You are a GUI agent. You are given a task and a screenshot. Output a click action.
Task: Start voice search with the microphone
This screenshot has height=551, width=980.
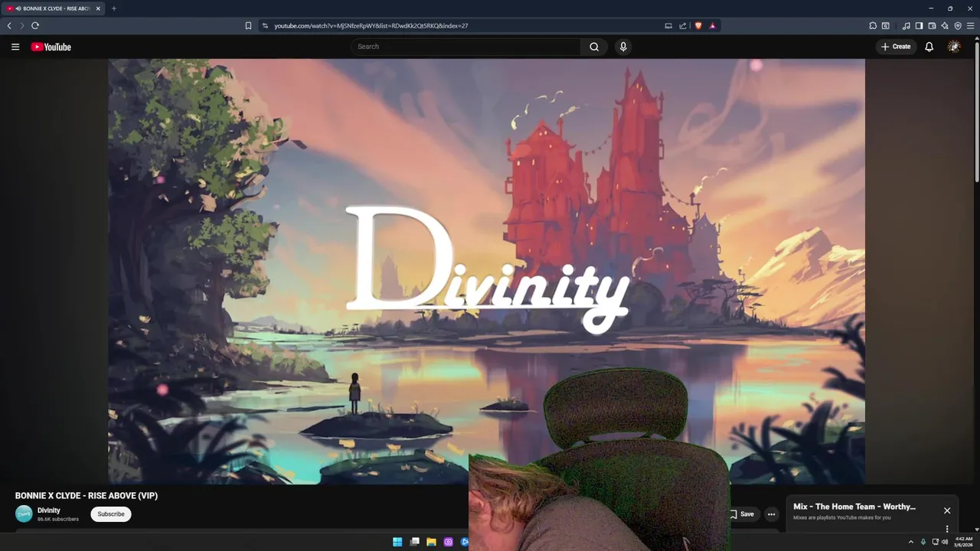(x=623, y=47)
